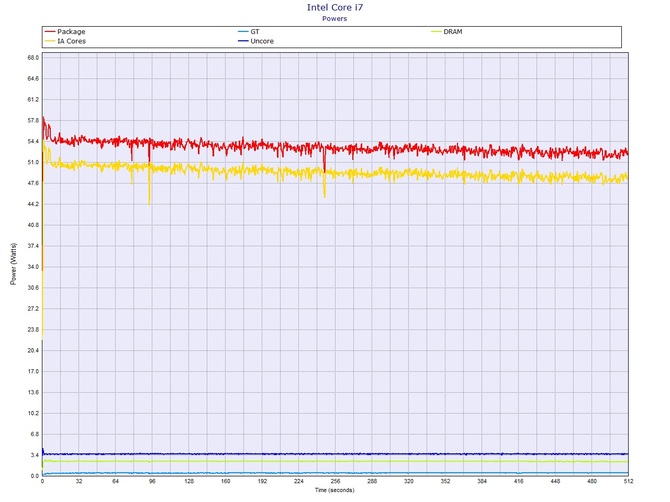Click the GT legend entry
670x502 pixels.
click(249, 32)
